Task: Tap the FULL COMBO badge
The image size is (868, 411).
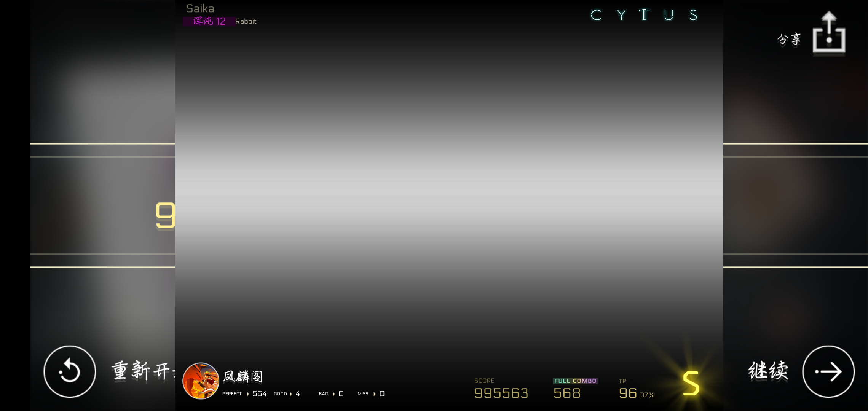Action: click(x=575, y=381)
